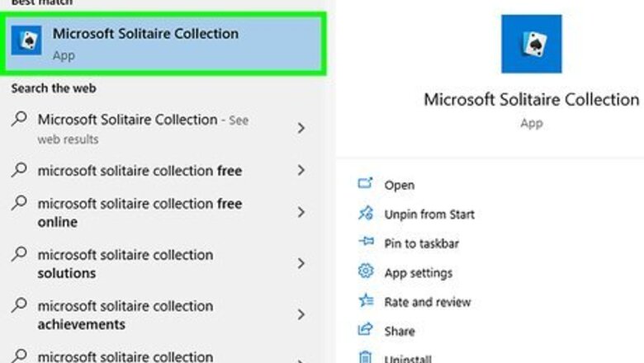Open the Microsoft Solitaire Collection best match result
The width and height of the screenshot is (644, 363).
click(163, 44)
